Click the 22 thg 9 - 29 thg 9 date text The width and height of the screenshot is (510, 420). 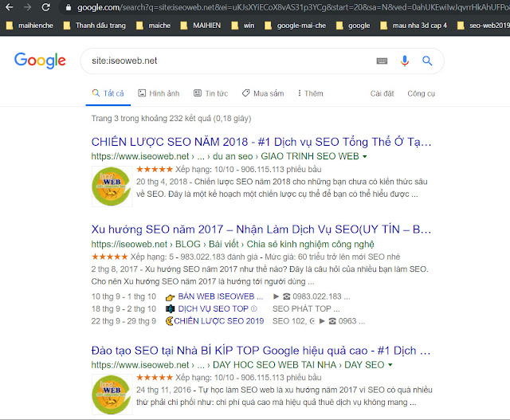coord(124,321)
